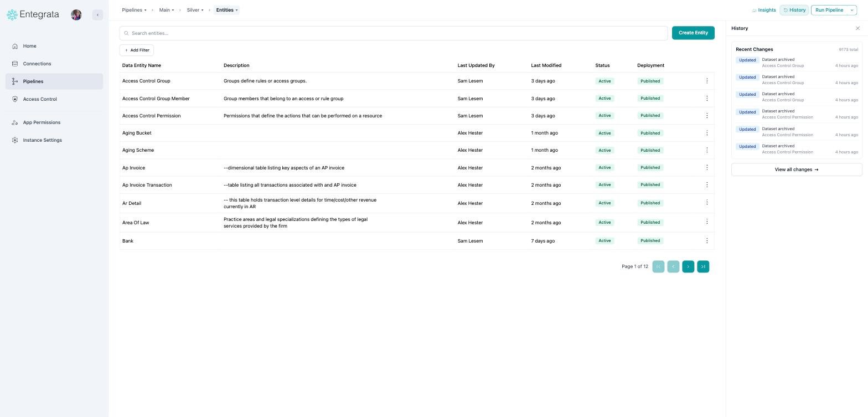This screenshot has width=868, height=417.
Task: Click the Last Updated By column header
Action: [476, 65]
